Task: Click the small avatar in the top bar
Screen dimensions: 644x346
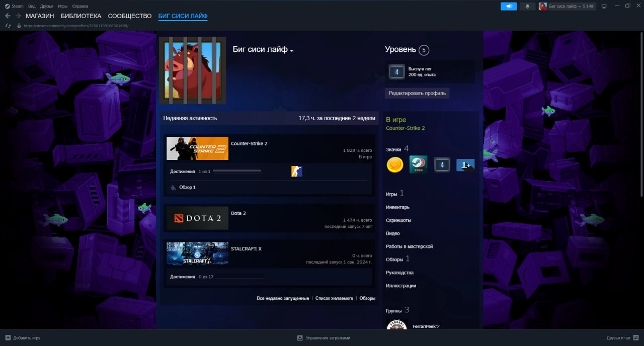Action: coord(543,6)
